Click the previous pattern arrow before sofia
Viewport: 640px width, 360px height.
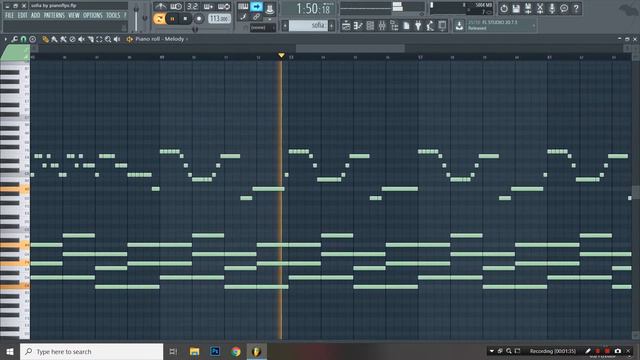pos(285,25)
